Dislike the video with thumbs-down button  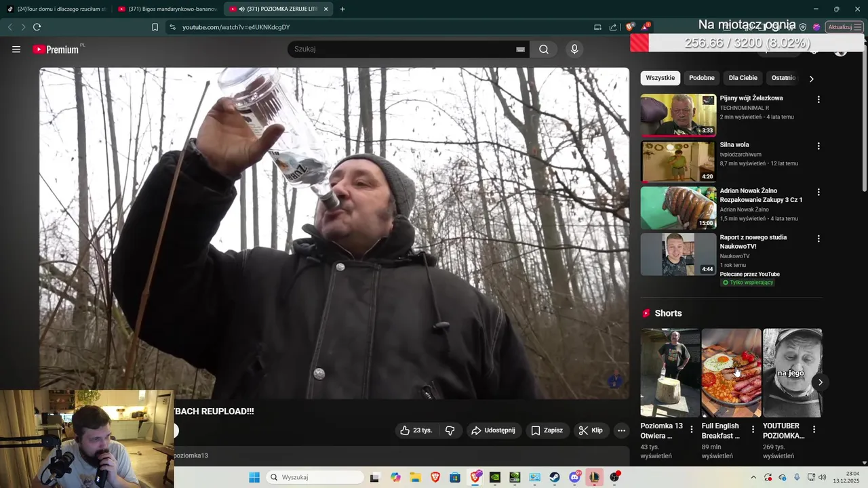[x=450, y=430]
